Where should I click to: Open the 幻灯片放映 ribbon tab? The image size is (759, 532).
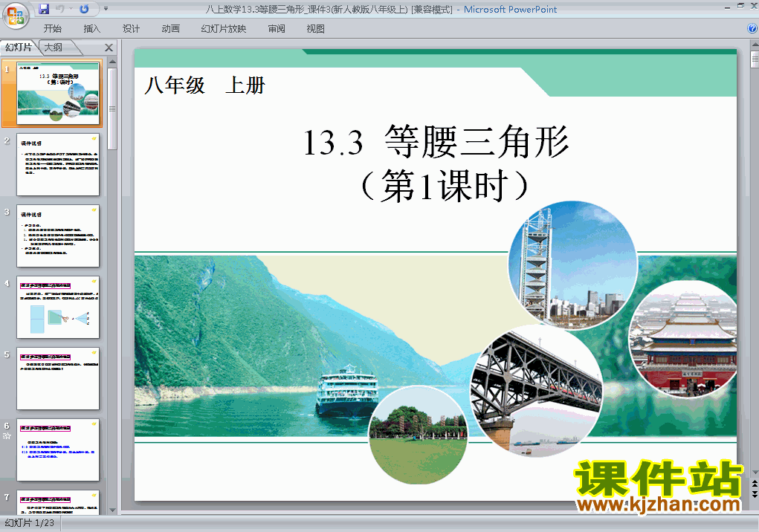[x=224, y=28]
